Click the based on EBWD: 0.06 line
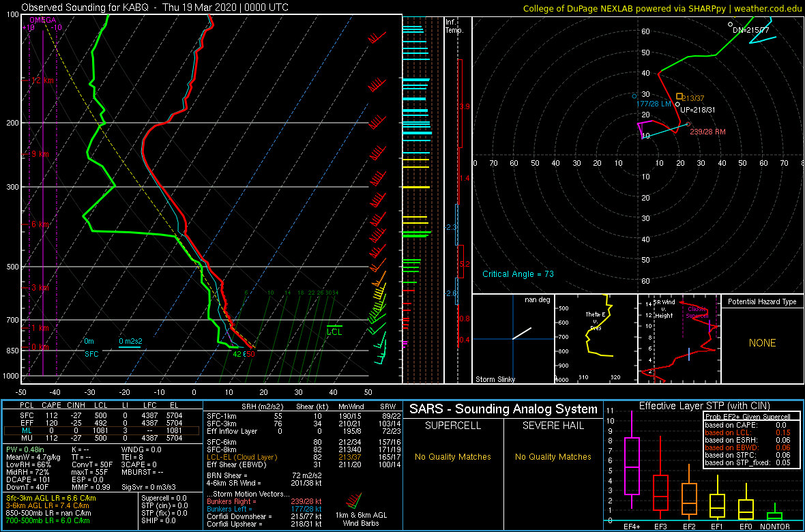 click(x=748, y=447)
